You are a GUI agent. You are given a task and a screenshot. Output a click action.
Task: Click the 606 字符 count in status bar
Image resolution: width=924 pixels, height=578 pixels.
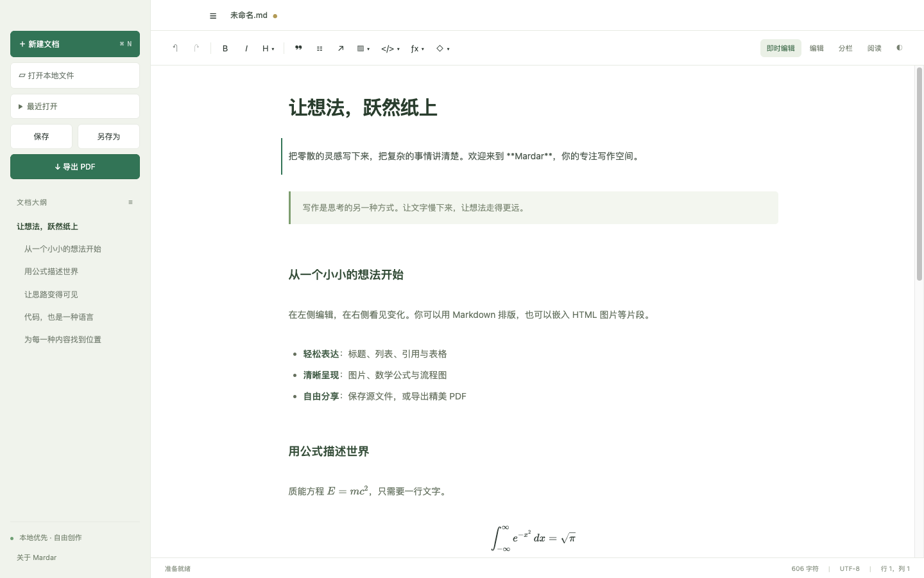(805, 569)
